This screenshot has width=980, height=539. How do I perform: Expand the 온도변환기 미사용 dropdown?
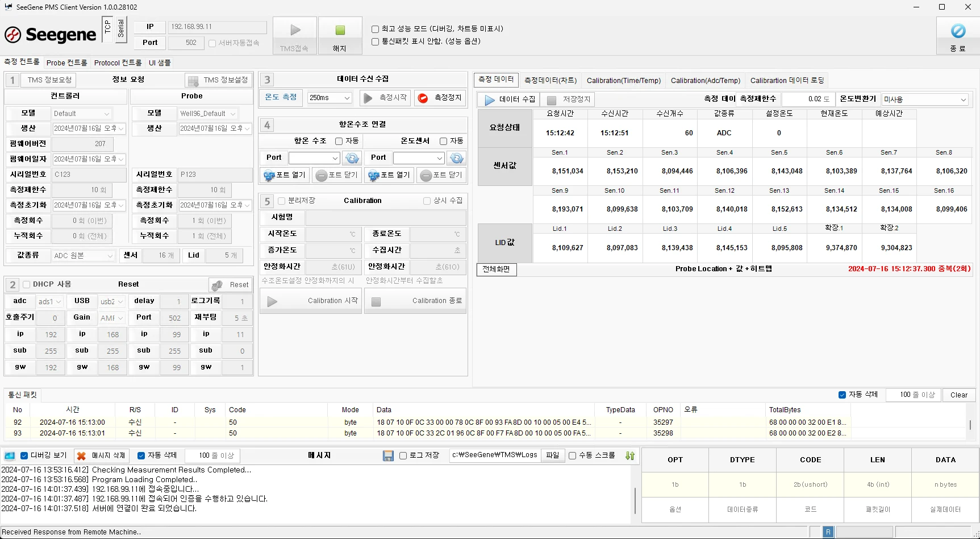tap(924, 99)
